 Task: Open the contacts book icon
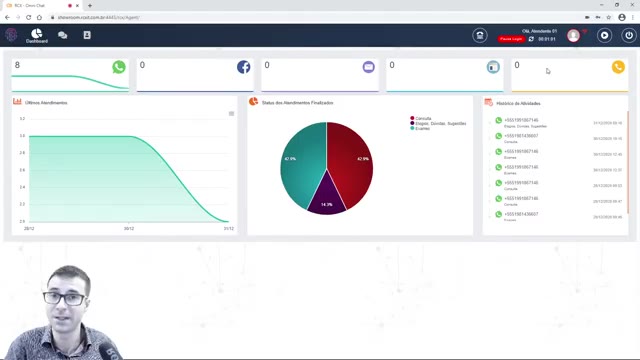pos(87,35)
